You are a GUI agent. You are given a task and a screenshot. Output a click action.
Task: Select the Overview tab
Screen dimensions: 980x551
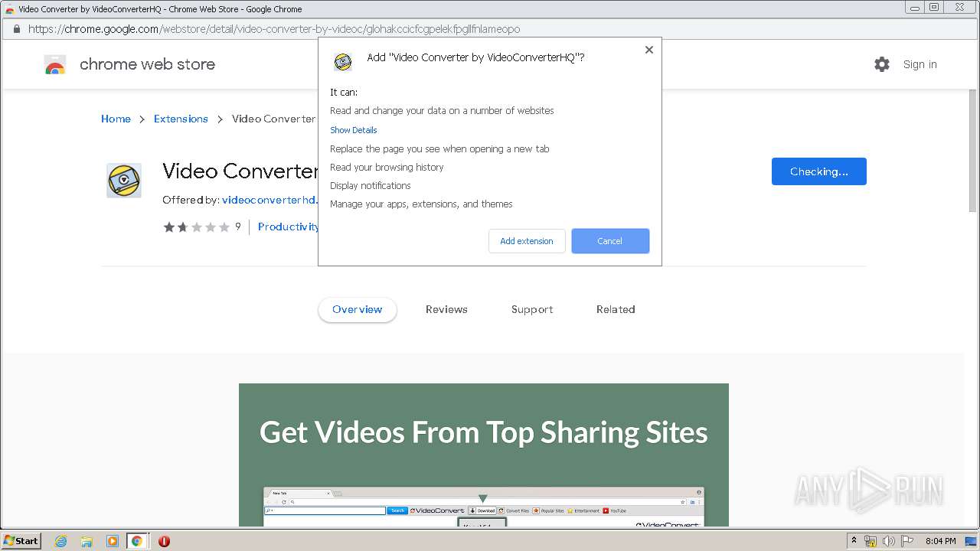[x=358, y=309]
